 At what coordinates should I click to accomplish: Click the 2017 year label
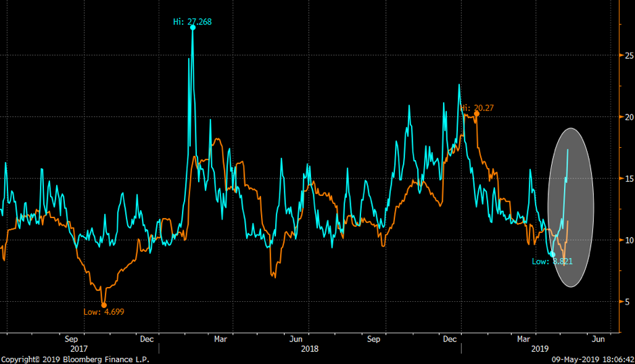[x=79, y=348]
